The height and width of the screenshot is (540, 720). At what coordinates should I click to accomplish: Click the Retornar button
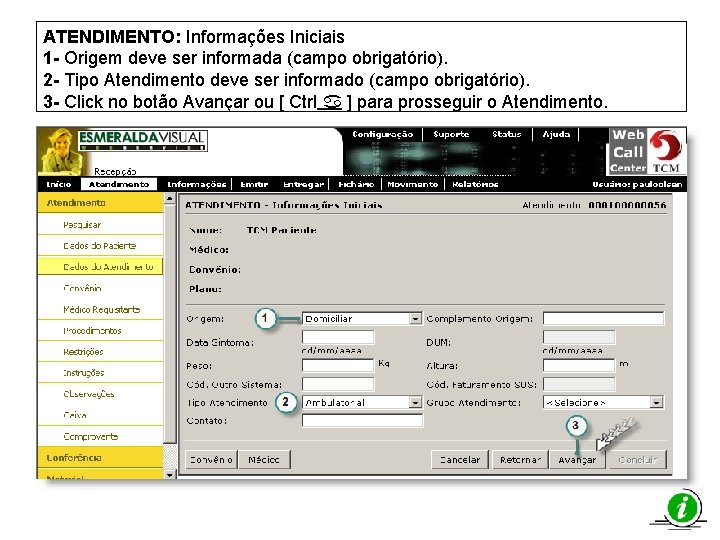[x=520, y=460]
